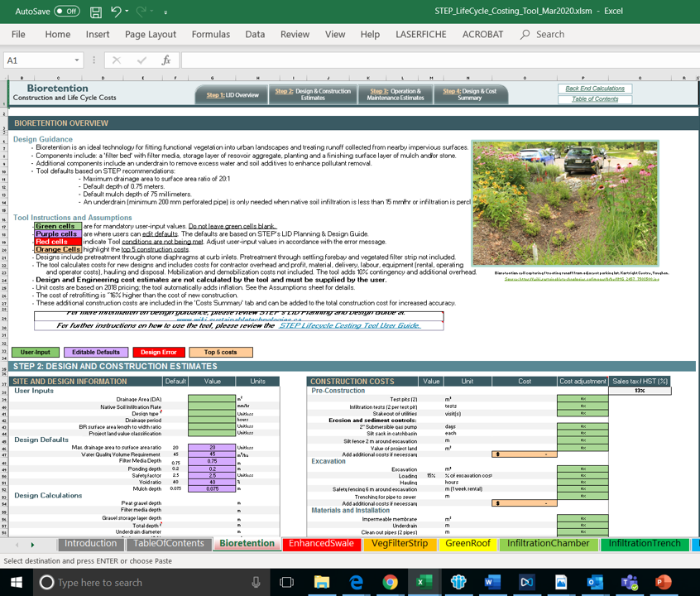Open Outlook from the taskbar
The image size is (700, 596).
pos(594,582)
